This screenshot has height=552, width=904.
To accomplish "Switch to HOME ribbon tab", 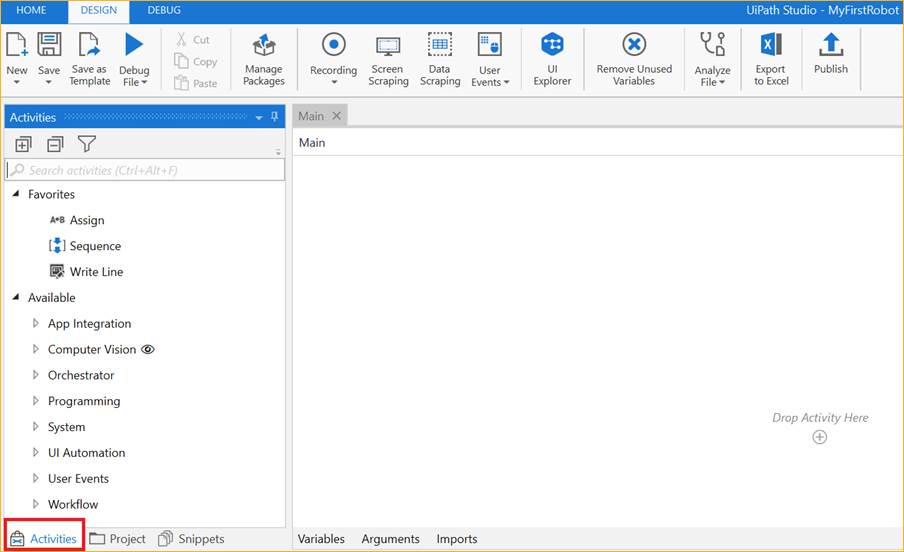I will [x=31, y=10].
